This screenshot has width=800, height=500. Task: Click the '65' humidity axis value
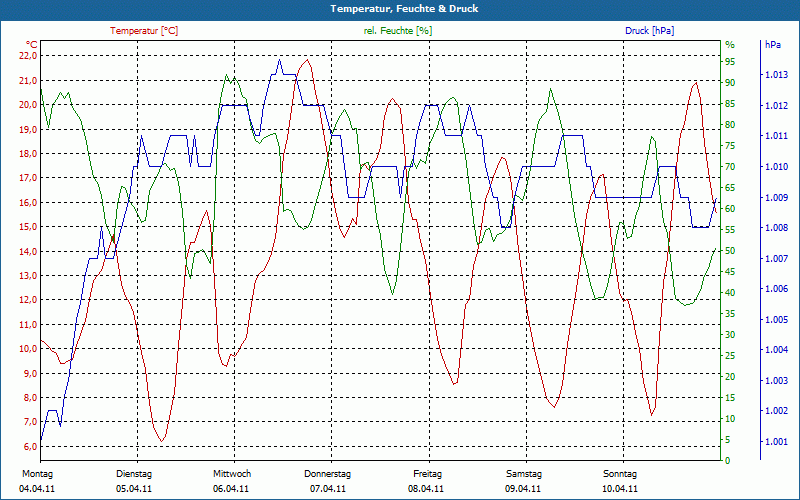[x=730, y=188]
